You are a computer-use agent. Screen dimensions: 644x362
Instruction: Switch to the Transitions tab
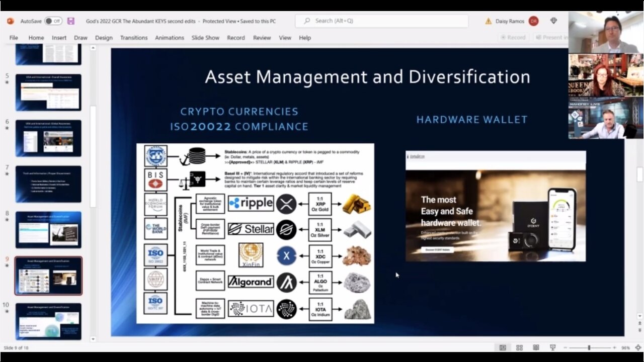pos(134,38)
